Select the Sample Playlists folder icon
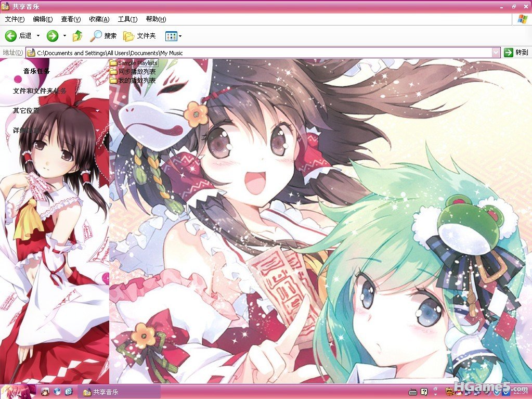 (x=113, y=63)
